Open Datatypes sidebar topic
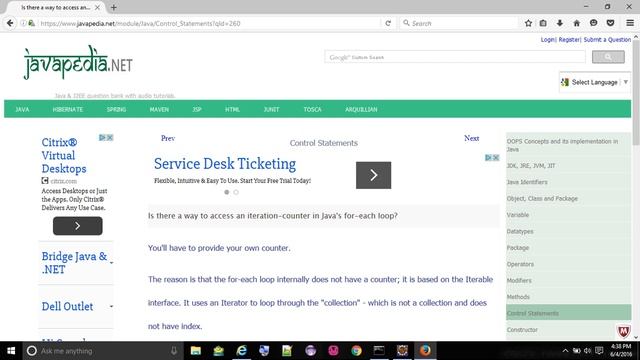 coord(520,231)
